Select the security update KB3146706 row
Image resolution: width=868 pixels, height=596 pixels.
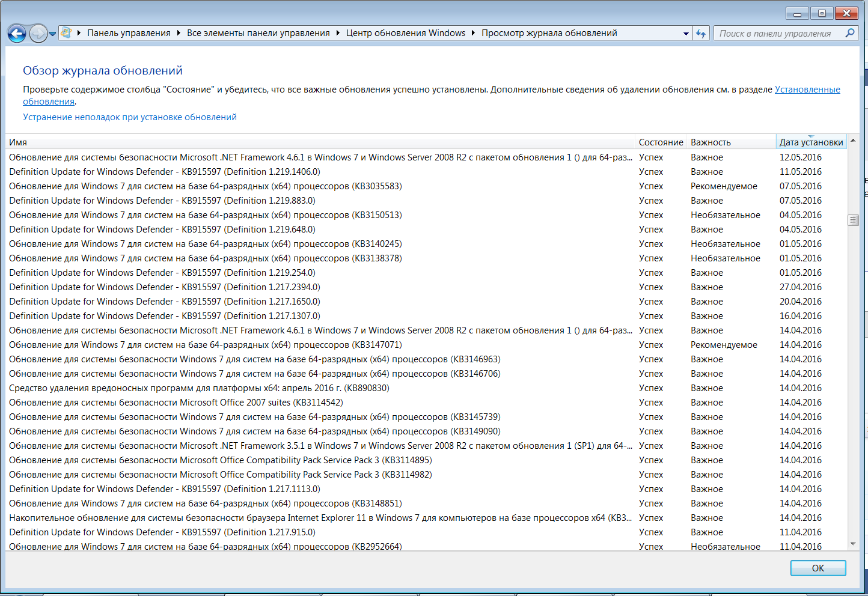tap(426, 374)
